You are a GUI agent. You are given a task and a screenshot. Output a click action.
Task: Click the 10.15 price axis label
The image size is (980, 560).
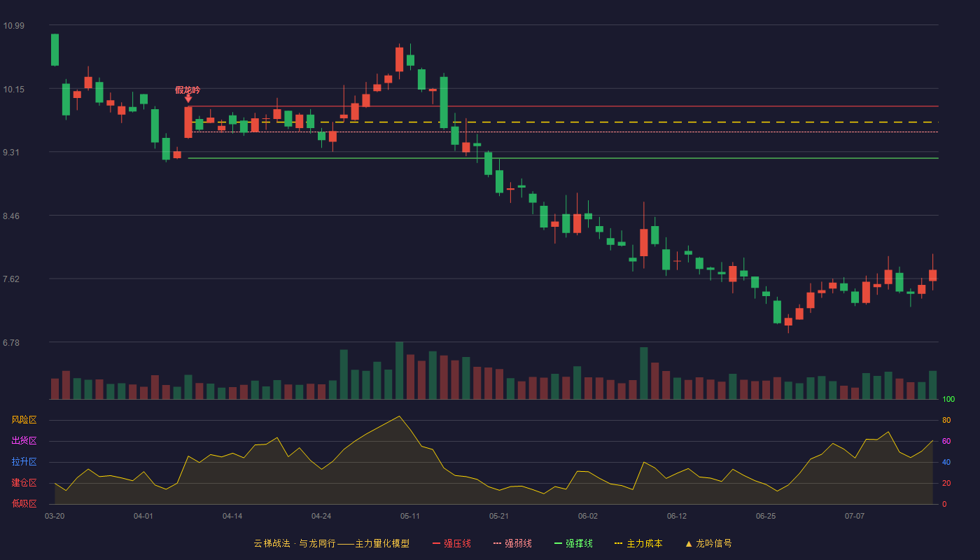13,90
